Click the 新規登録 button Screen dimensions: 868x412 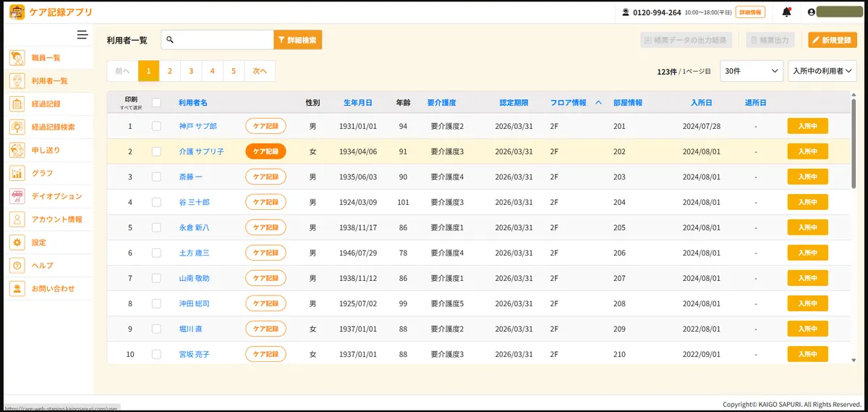[x=833, y=40]
